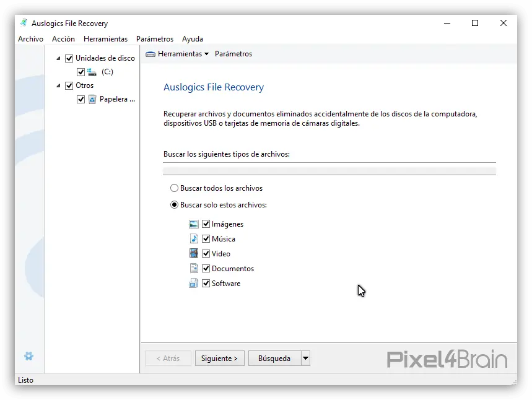This screenshot has width=532, height=400.
Task: Click the < Atrás button
Action: coord(168,359)
